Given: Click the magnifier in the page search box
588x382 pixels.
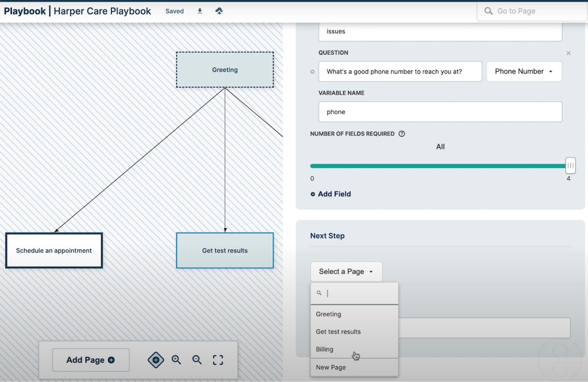Looking at the screenshot, I should pyautogui.click(x=320, y=293).
